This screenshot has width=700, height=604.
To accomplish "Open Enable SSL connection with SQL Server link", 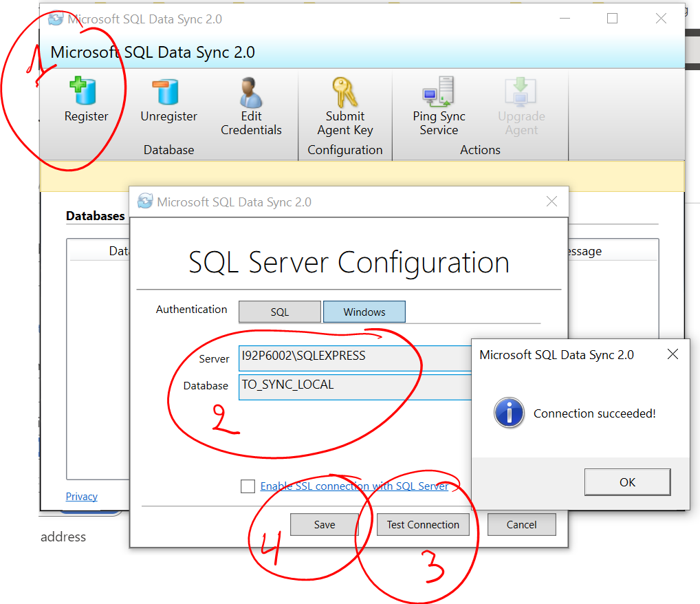I will point(354,486).
